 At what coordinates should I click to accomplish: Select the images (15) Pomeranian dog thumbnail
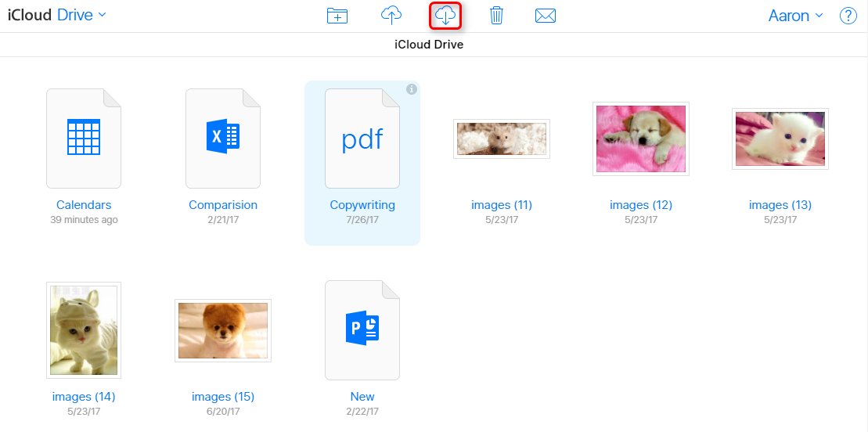point(223,330)
